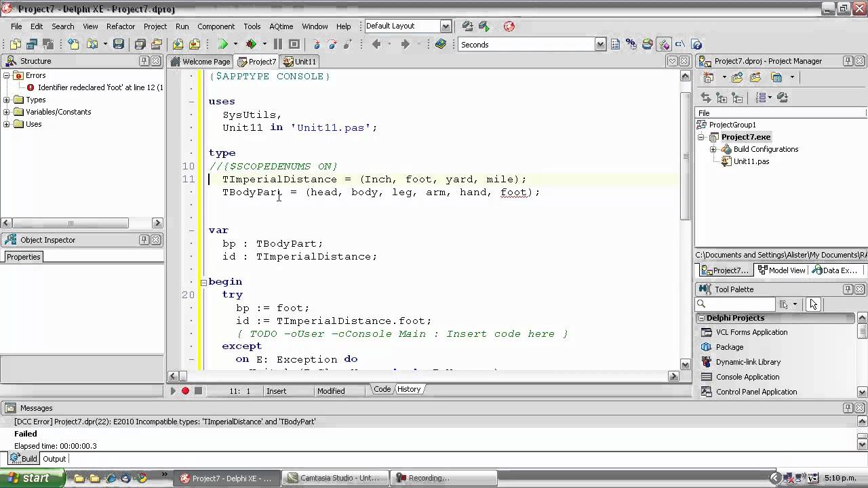Click the Back navigation arrow
The height and width of the screenshot is (488, 868).
click(x=376, y=44)
